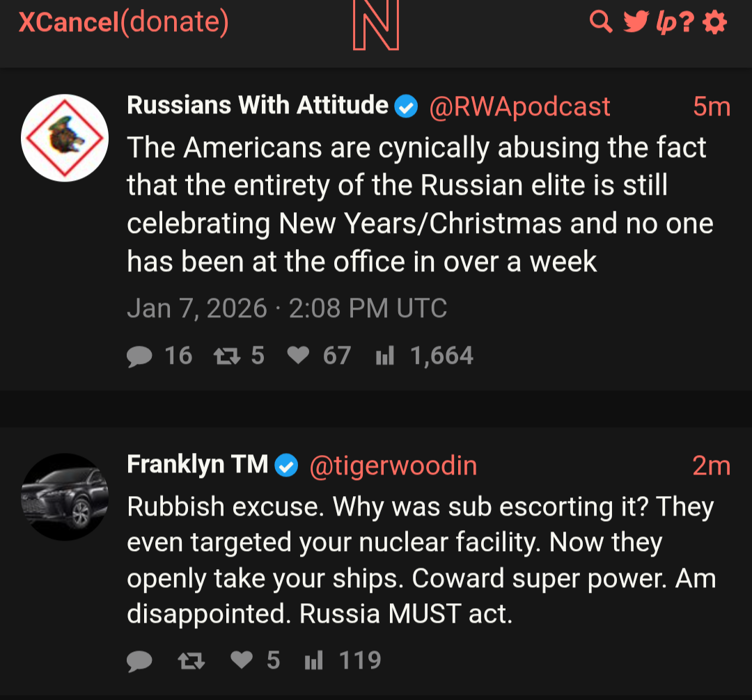Image resolution: width=752 pixels, height=700 pixels.
Task: Click heart icon on Franklyn TM tweet
Action: 241,660
